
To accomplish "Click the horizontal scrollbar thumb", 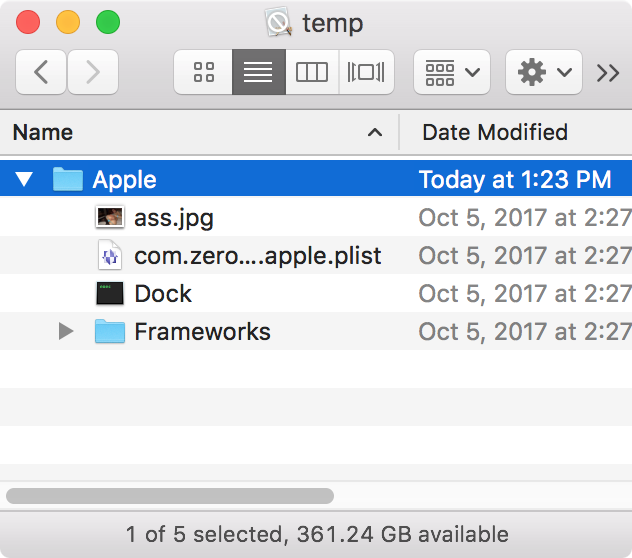I will coord(170,496).
